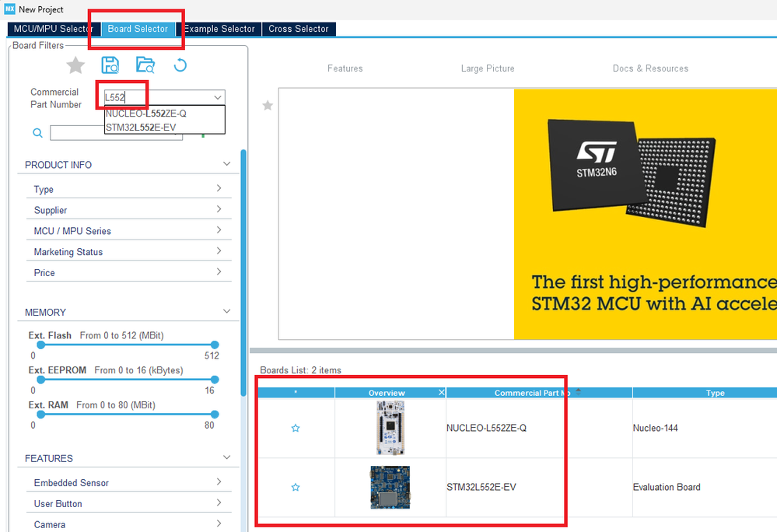Click the favorites star filter icon
The width and height of the screenshot is (777, 532).
tap(75, 65)
